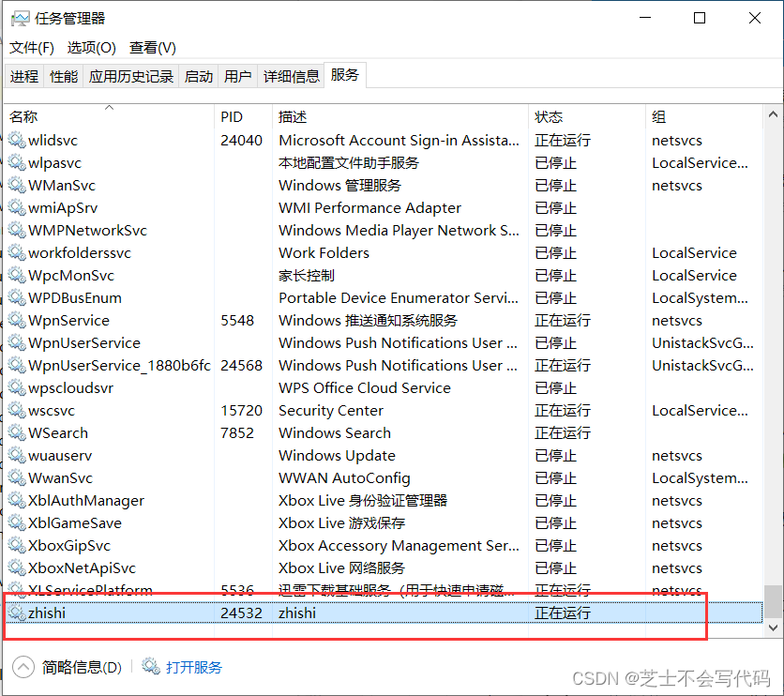This screenshot has height=696, width=784.
Task: Click the Task Manager title bar icon
Action: tap(20, 19)
